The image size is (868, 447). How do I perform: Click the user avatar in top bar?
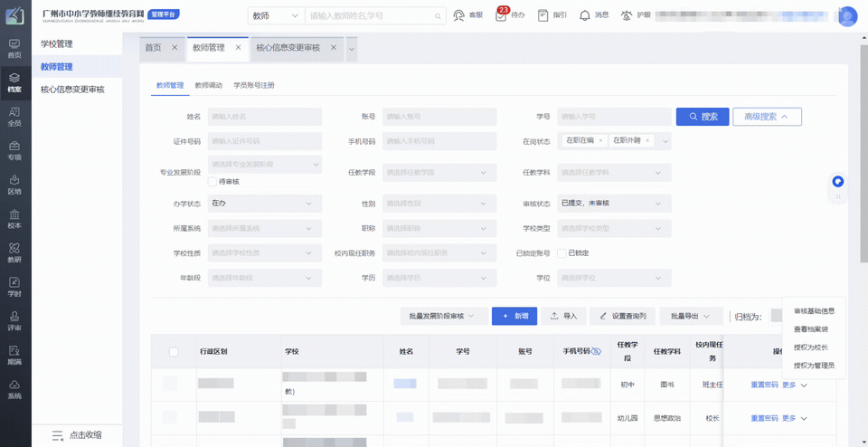[847, 16]
